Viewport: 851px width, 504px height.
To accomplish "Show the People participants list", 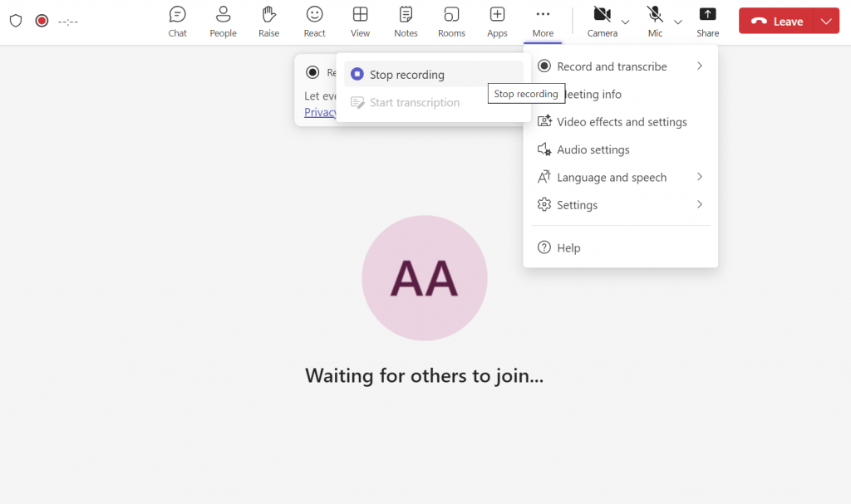I will point(223,21).
